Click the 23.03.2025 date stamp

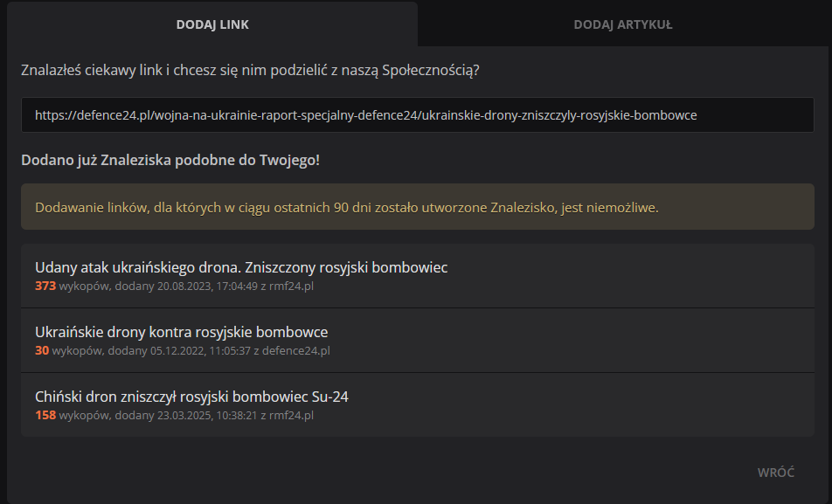186,415
